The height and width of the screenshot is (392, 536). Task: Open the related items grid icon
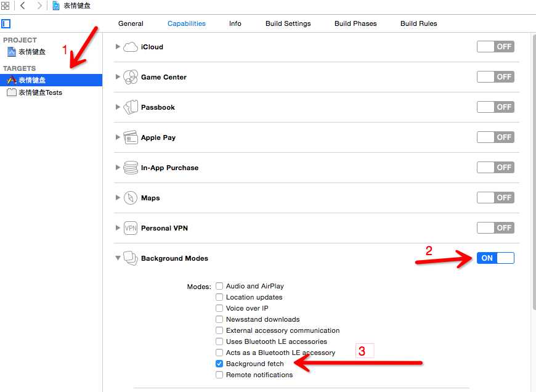pos(5,6)
